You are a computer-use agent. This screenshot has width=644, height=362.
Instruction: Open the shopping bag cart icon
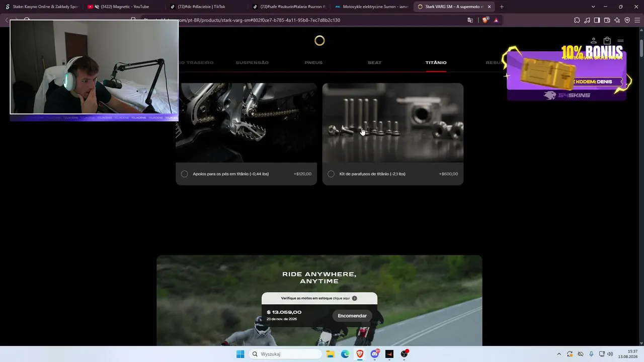point(607,41)
